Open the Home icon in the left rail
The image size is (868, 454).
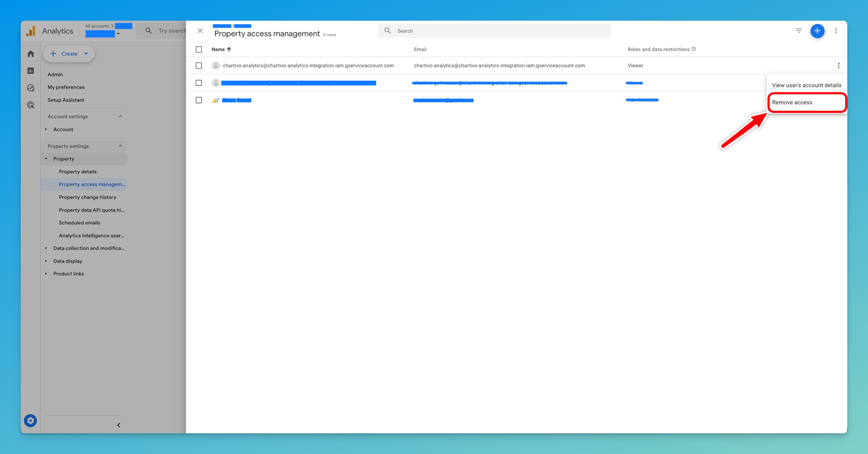pyautogui.click(x=30, y=54)
